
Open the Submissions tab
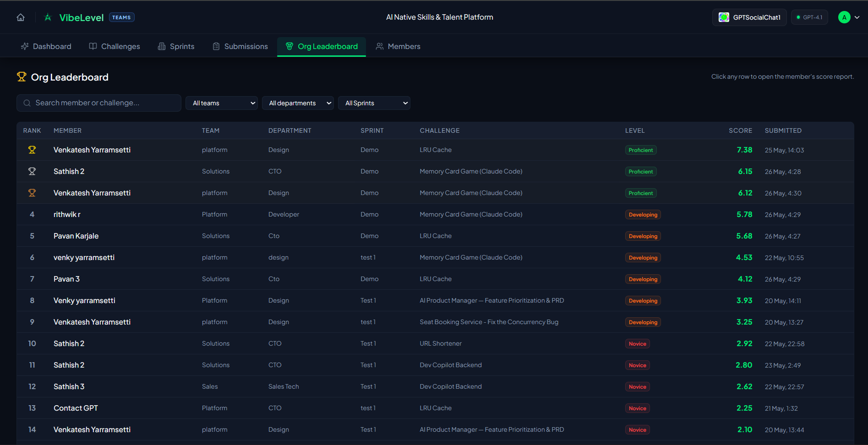(240, 46)
